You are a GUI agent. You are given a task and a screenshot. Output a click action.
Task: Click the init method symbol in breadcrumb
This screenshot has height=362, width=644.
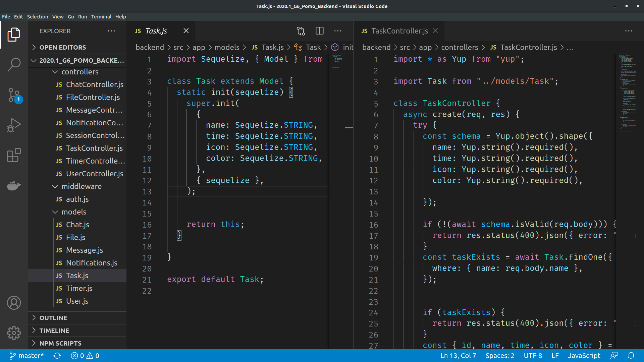point(342,47)
